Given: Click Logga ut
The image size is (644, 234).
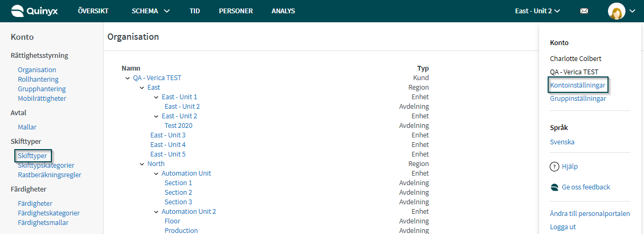Looking at the screenshot, I should click(x=563, y=227).
